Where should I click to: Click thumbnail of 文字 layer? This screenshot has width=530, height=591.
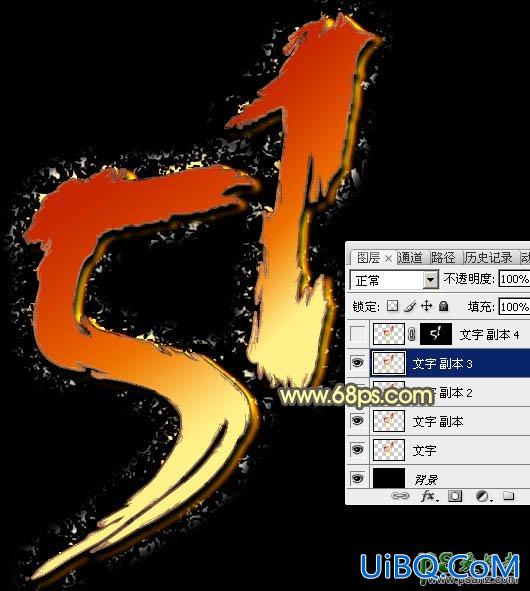pos(389,450)
